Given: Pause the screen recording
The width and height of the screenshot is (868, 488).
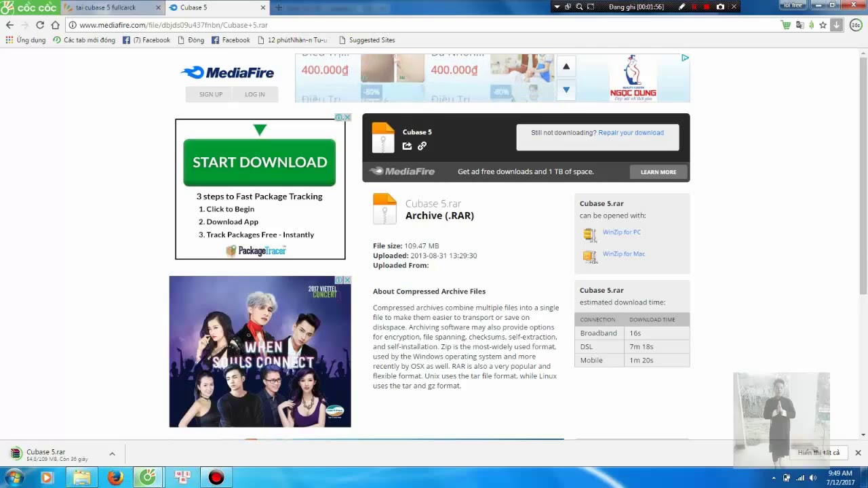Looking at the screenshot, I should (x=694, y=7).
